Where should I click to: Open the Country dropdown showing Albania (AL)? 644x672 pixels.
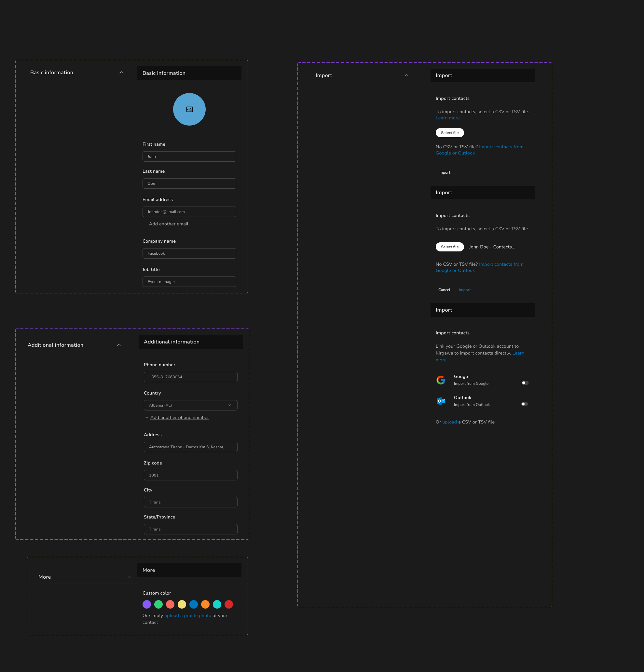tap(190, 405)
